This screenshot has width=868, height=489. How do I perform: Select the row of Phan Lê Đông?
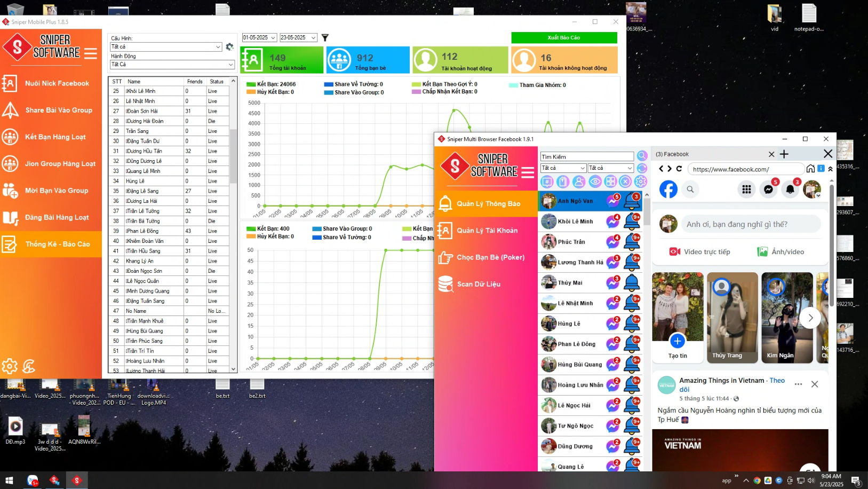click(169, 231)
